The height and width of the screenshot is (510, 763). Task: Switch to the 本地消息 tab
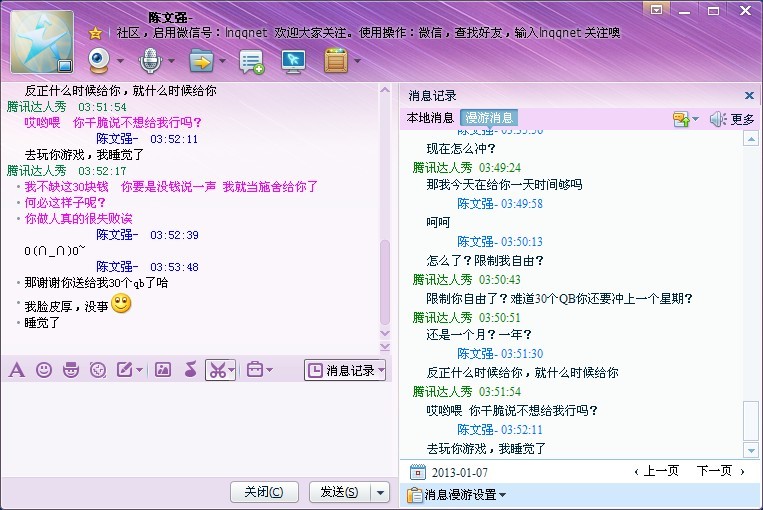(x=430, y=118)
